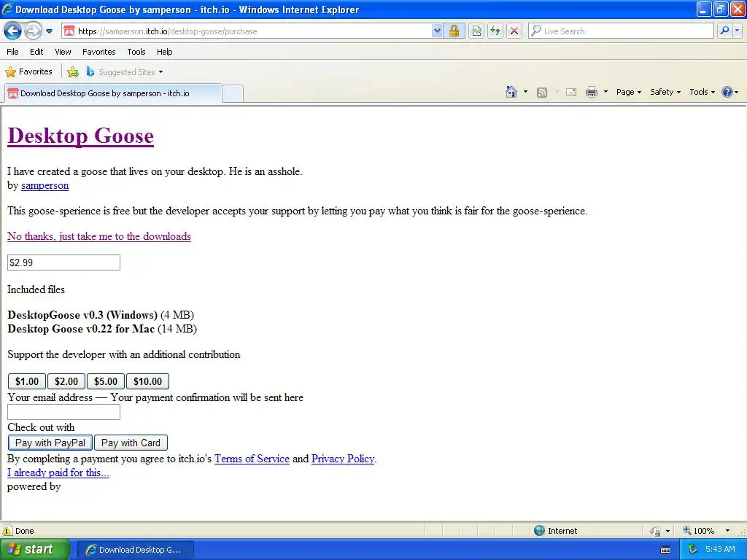Open the View menu
The width and height of the screenshot is (747, 560).
[x=63, y=52]
